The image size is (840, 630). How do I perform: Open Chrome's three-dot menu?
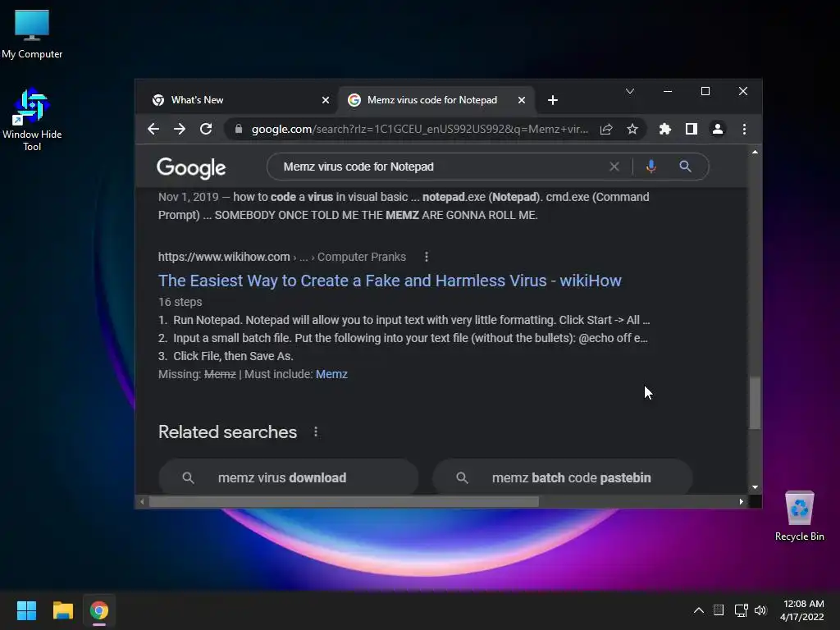744,129
